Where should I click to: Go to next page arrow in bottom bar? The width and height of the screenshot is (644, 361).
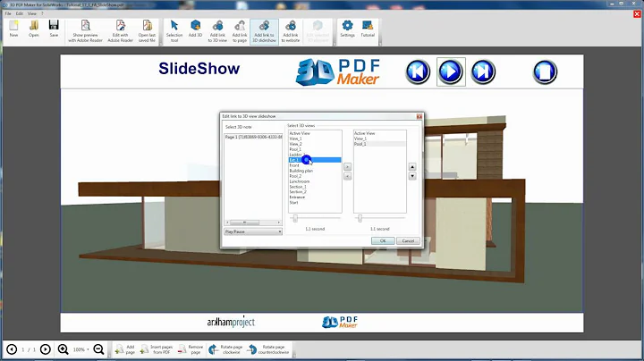click(x=46, y=349)
